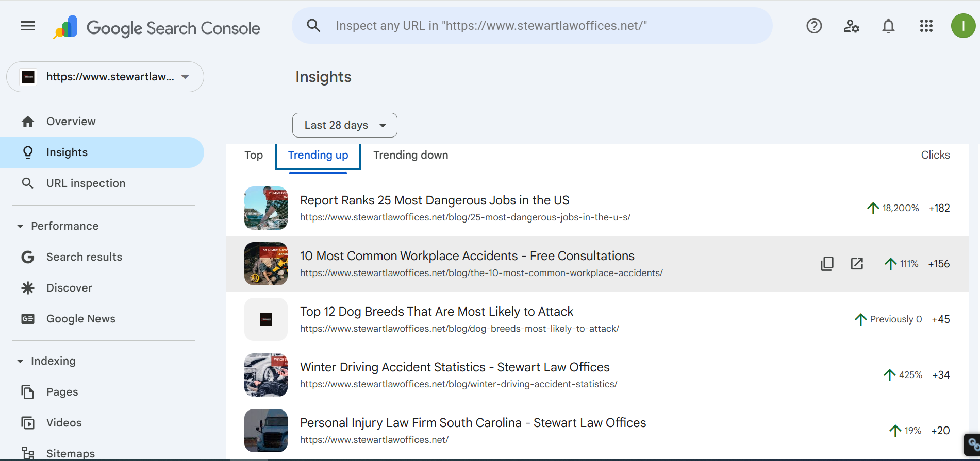The width and height of the screenshot is (980, 461).
Task: Click the property favicon in site selector
Action: click(x=28, y=77)
